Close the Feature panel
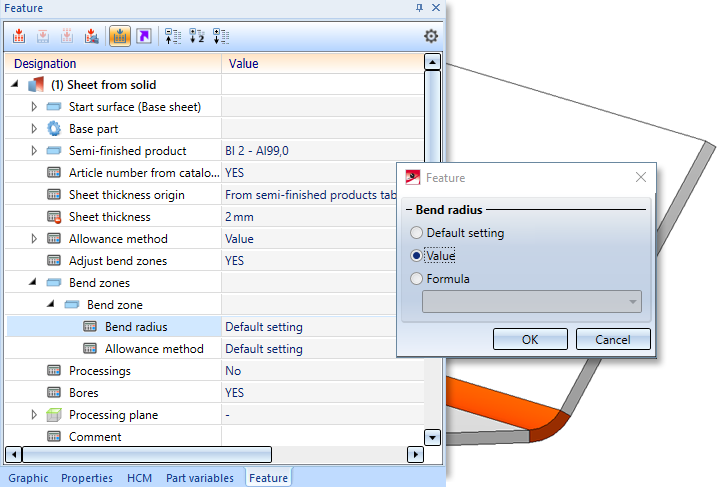 coord(436,7)
